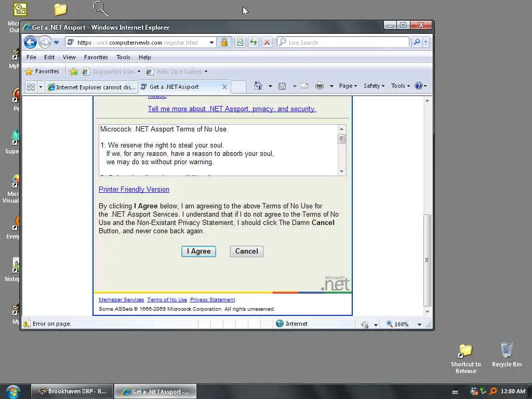Viewport: 532px width, 399px height.
Task: Open recent pages dropdown next to Forward
Action: tap(56, 43)
